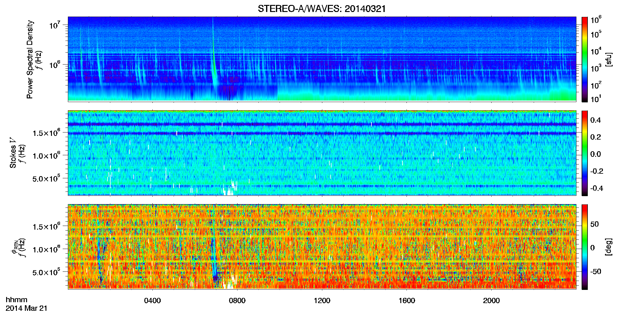Click the 1600 time axis label
Viewport: 644px width, 332px height.
point(407,301)
